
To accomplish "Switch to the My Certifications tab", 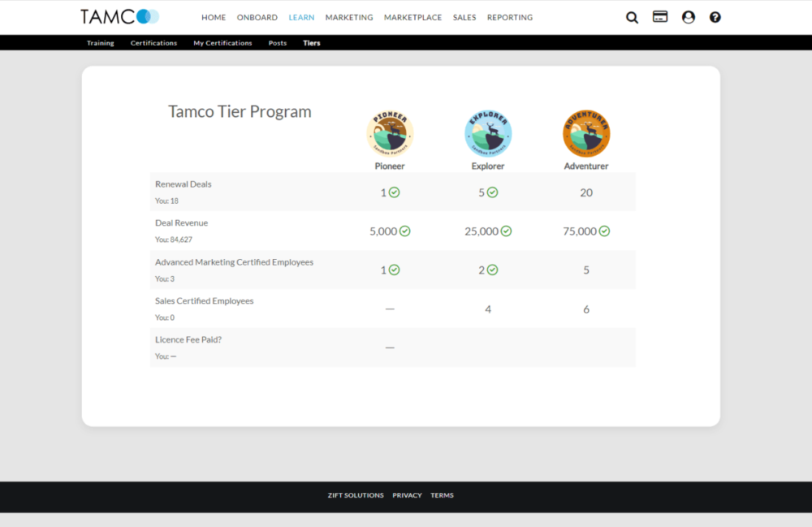I will pos(222,43).
